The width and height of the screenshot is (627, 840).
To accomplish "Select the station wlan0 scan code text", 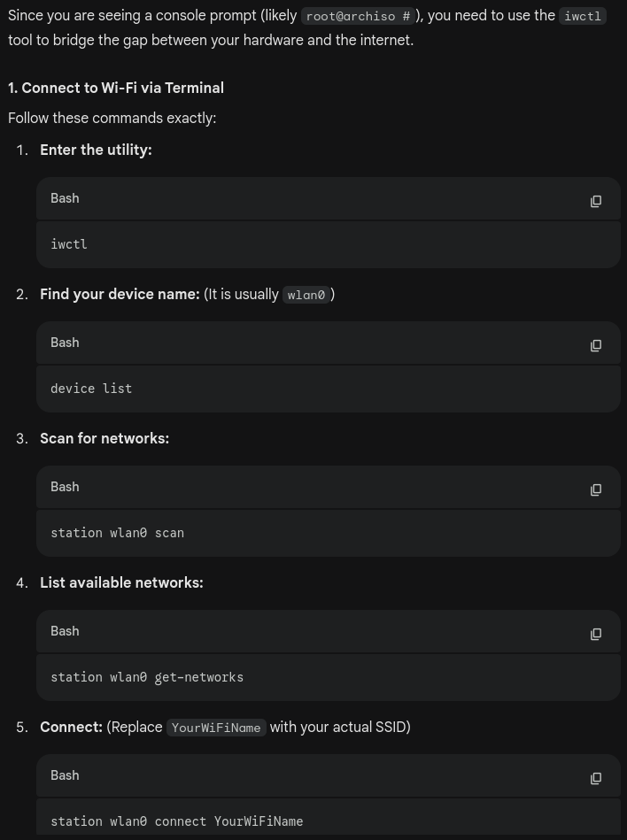I will pyautogui.click(x=117, y=533).
